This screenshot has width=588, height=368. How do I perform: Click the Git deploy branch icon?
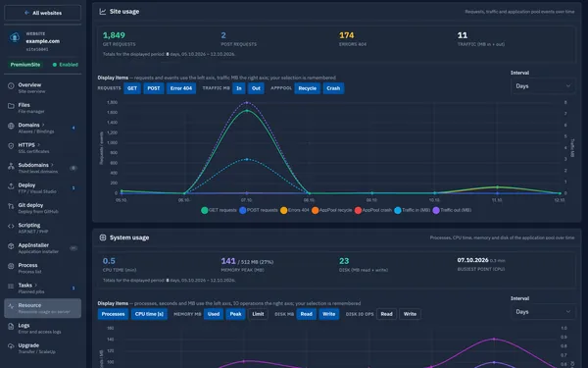(11, 206)
